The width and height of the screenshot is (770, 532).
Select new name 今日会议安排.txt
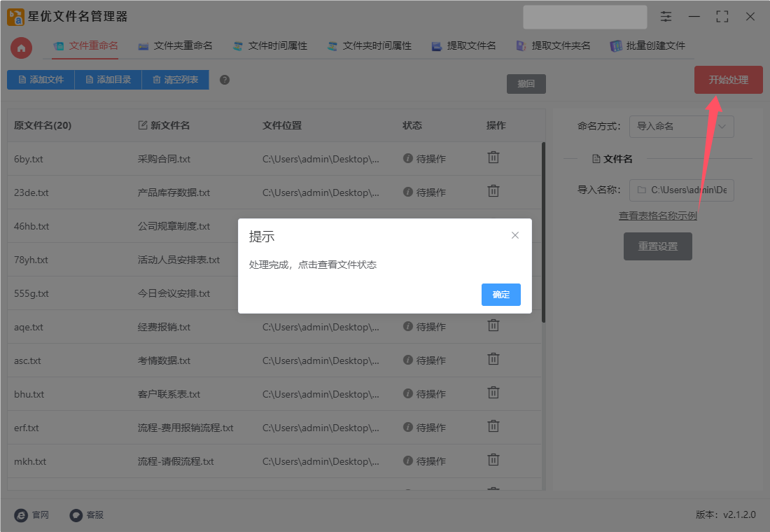174,293
